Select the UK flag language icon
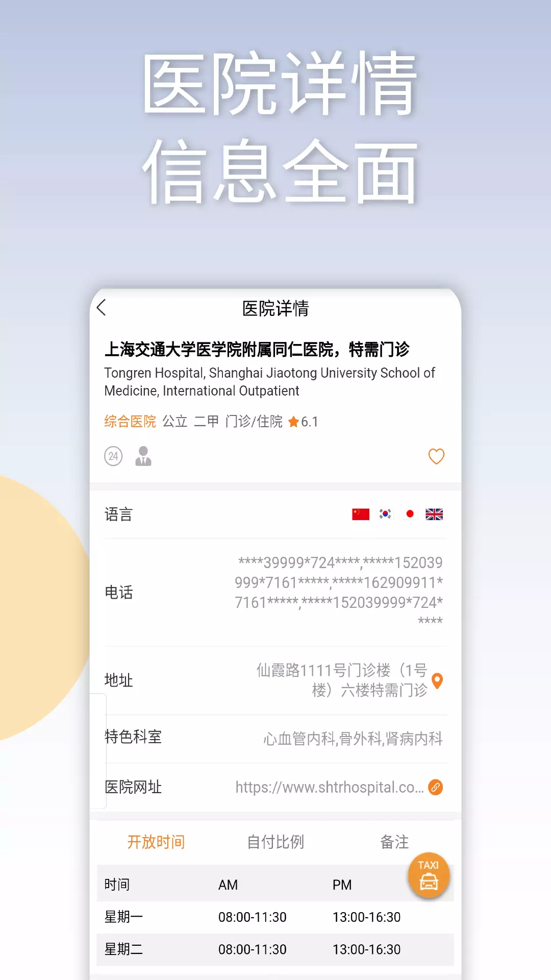Viewport: 551px width, 980px height. pos(434,514)
